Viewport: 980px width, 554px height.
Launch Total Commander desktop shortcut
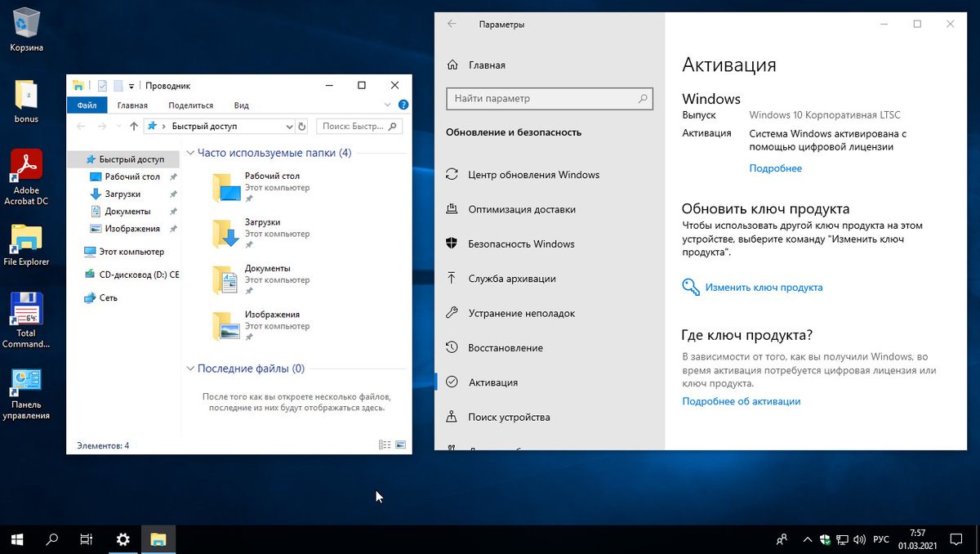26,320
